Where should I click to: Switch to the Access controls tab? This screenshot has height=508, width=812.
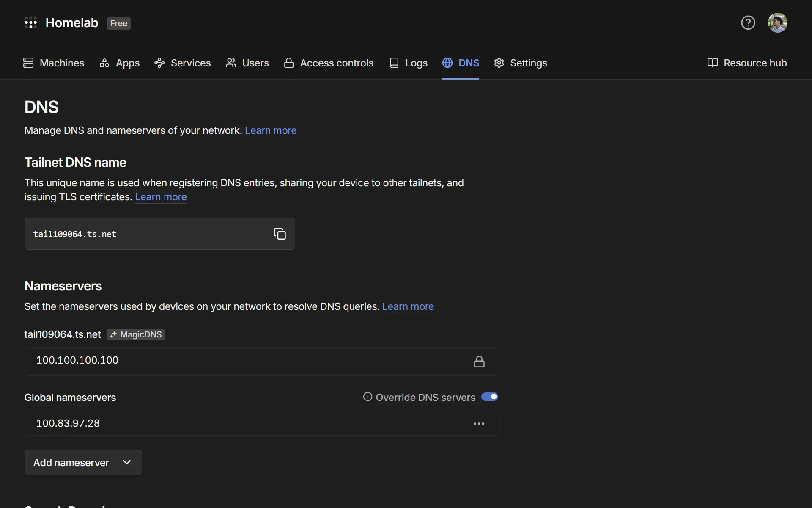click(x=329, y=63)
